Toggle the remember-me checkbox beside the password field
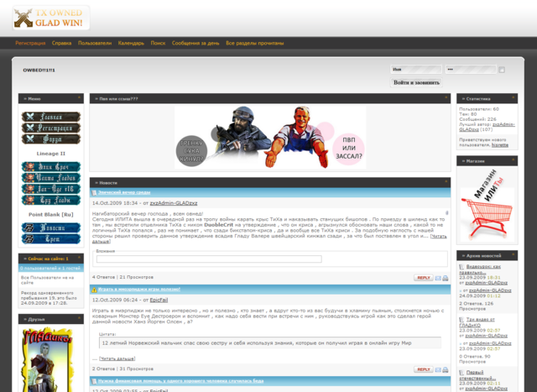Image resolution: width=537 pixels, height=392 pixels. pyautogui.click(x=502, y=70)
